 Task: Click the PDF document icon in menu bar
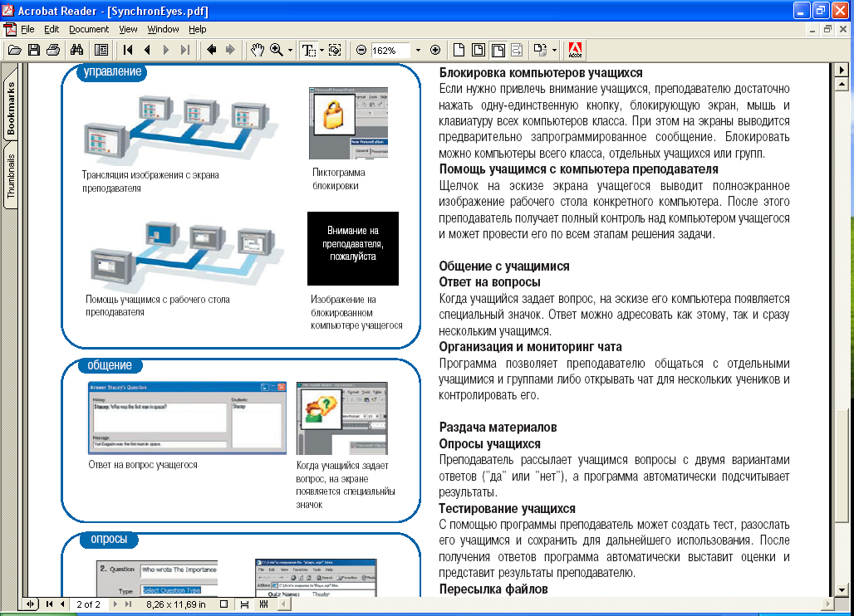click(x=9, y=29)
